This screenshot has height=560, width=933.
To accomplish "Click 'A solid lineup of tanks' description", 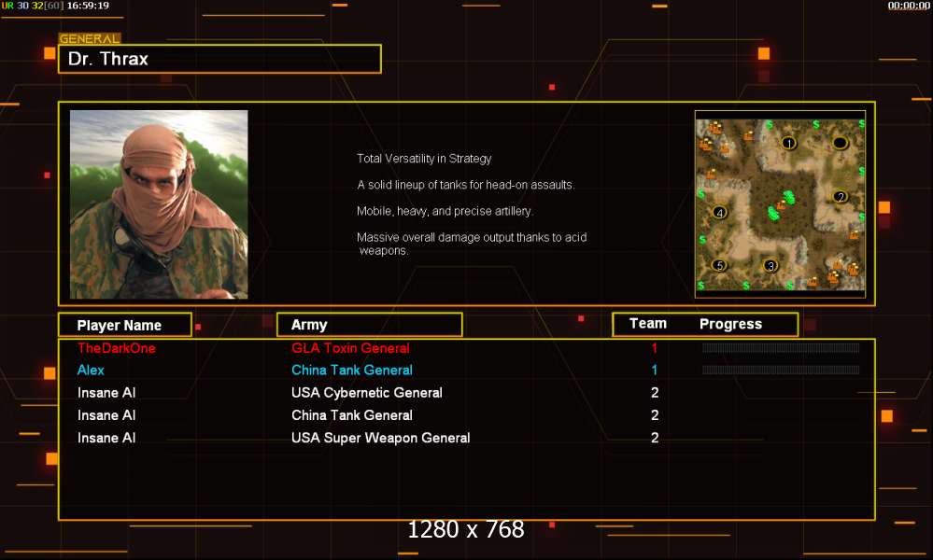I will [x=465, y=185].
